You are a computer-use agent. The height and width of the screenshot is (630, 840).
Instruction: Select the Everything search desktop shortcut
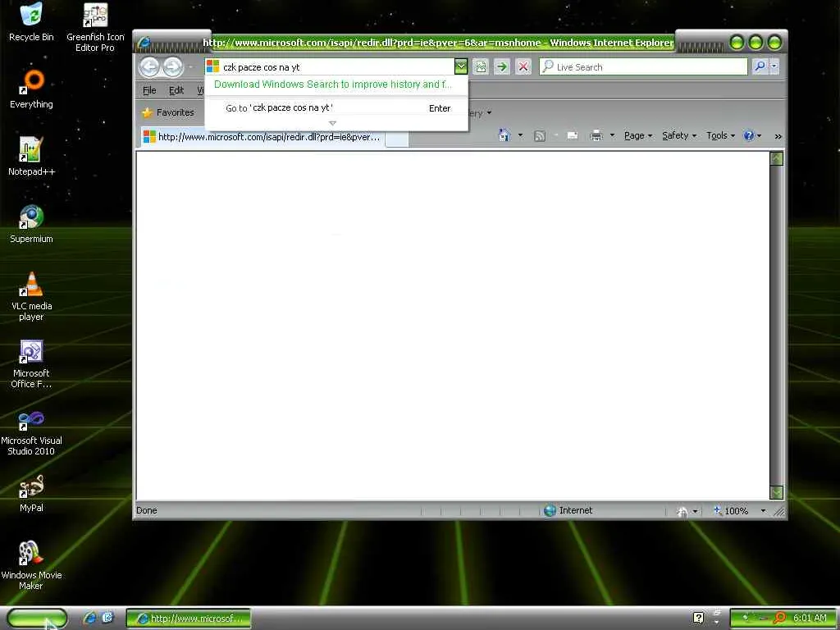point(32,89)
